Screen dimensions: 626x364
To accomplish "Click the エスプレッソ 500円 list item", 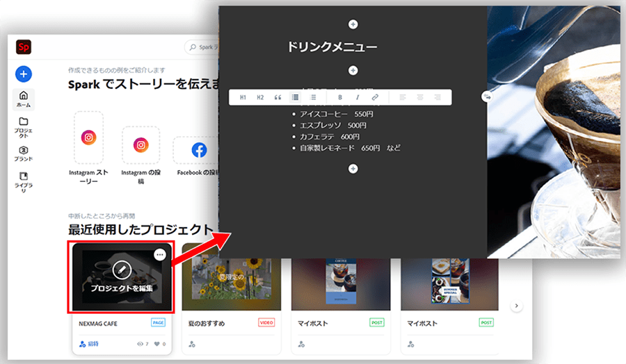I will coord(333,125).
